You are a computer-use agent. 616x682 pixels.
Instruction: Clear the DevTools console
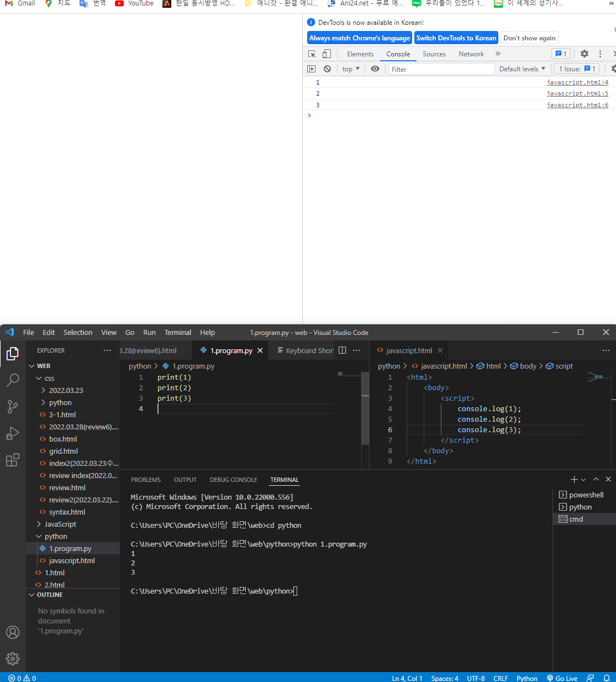328,69
